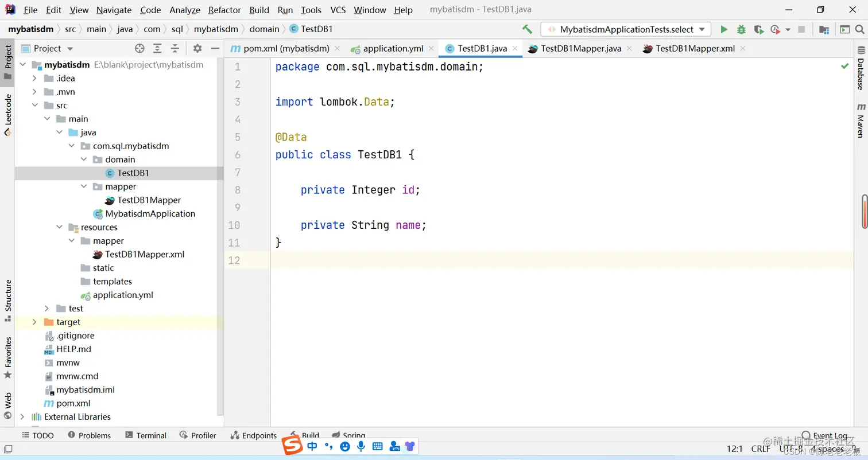Hide the Project panel with minus icon
Screen dimensions: 868x460
click(215, 49)
